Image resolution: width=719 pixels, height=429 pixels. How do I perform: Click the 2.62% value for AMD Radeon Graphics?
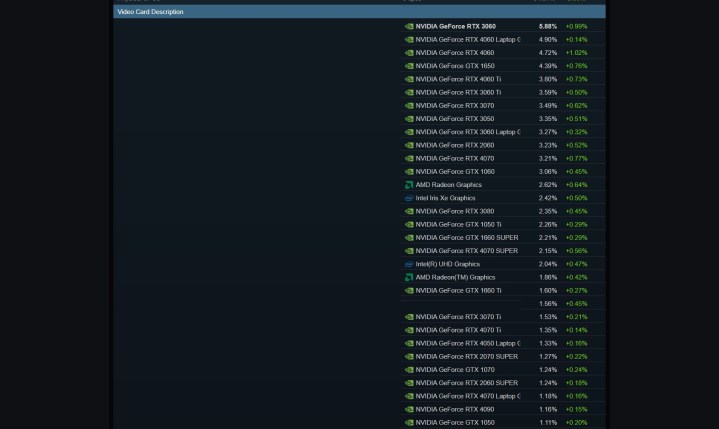[547, 185]
